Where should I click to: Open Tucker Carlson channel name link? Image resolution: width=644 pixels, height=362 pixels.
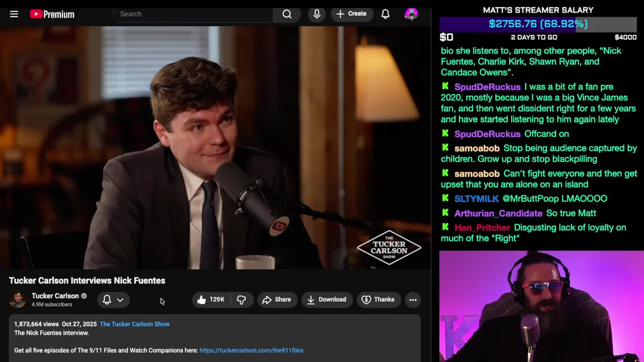coord(55,296)
